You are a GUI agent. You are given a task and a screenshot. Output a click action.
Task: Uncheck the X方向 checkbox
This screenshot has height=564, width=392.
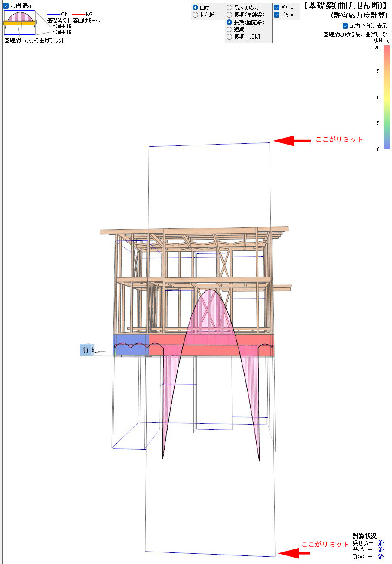tap(277, 7)
